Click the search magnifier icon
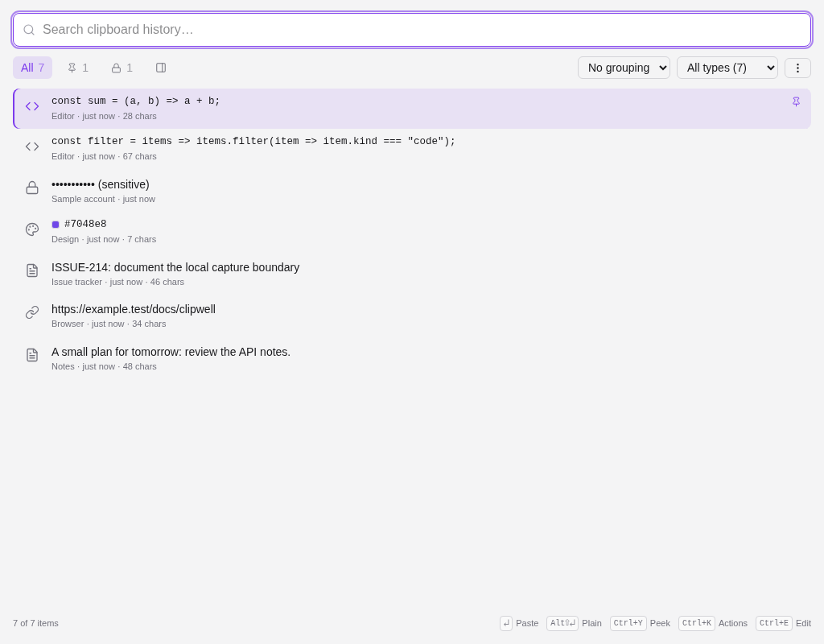This screenshot has width=824, height=644. click(x=29, y=30)
